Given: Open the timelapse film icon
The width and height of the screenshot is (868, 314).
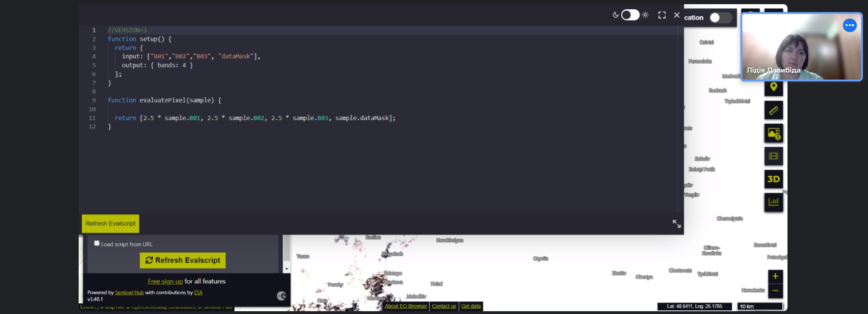Looking at the screenshot, I should pos(774,156).
